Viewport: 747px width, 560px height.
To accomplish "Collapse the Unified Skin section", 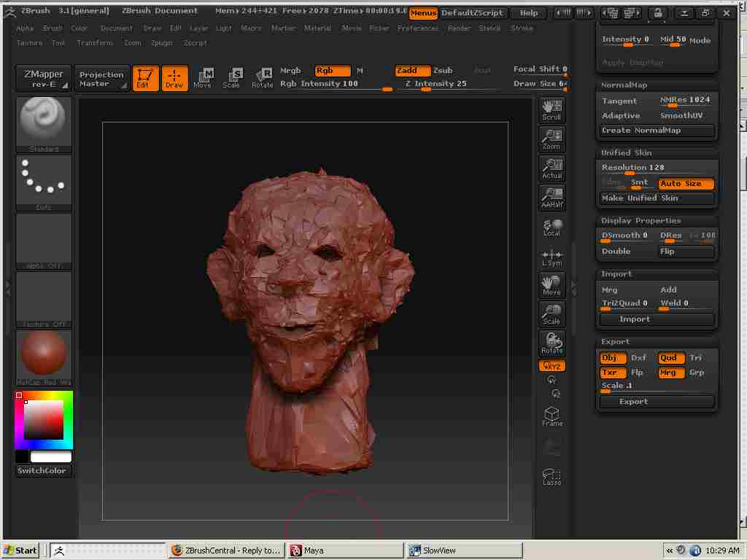I will 626,153.
